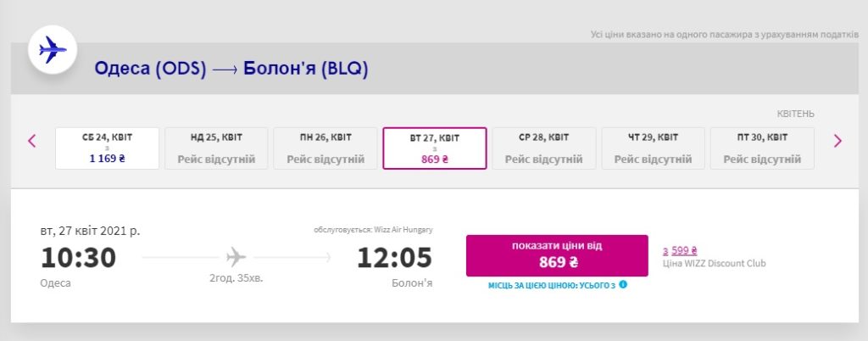Select the СБ 24, КВІТ date tab
Image resolution: width=868 pixels, height=341 pixels.
(108, 148)
